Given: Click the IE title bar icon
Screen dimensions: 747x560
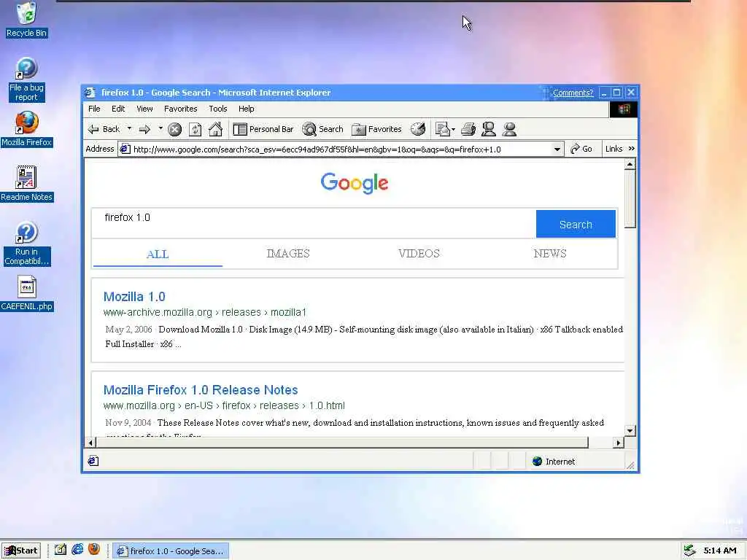Looking at the screenshot, I should 90,93.
